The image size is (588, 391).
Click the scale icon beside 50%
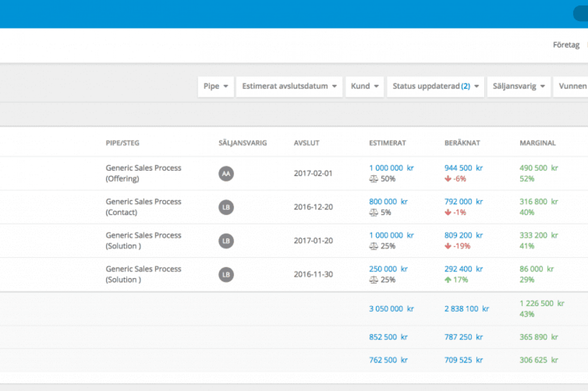coord(373,179)
